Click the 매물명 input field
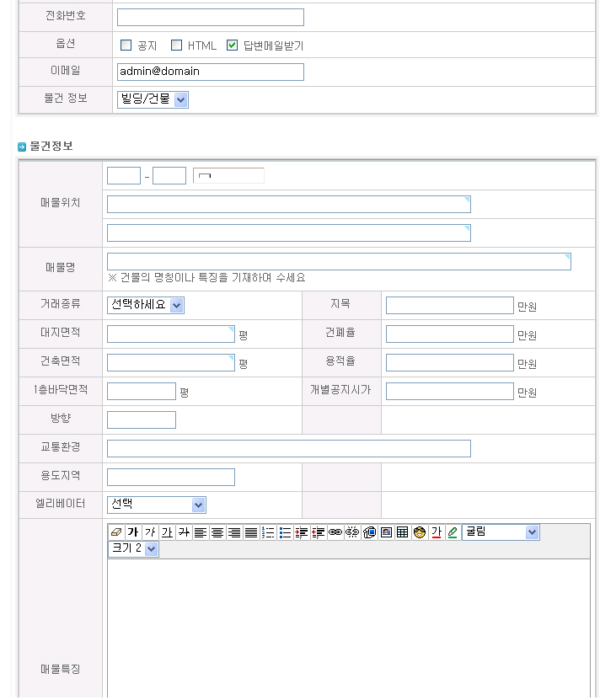The height and width of the screenshot is (700, 600). [339, 262]
